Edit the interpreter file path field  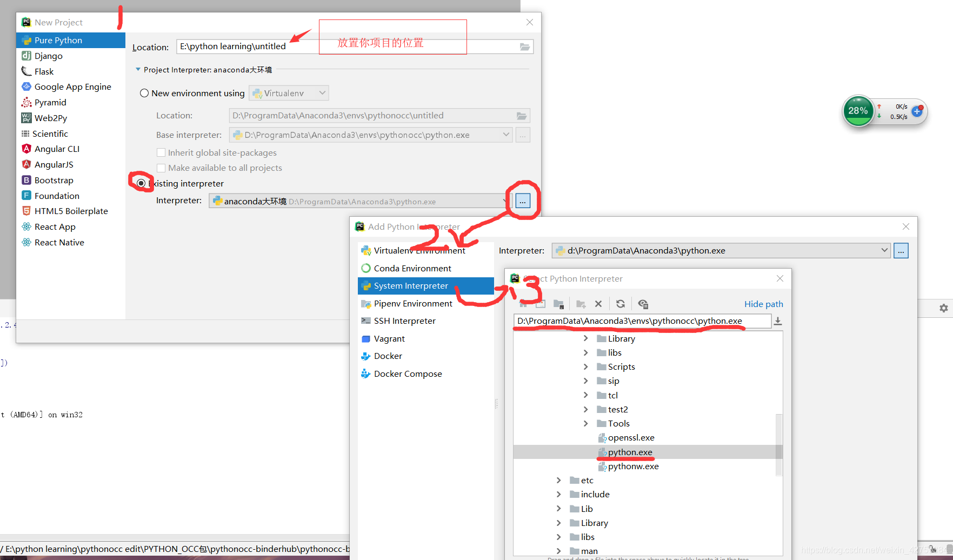click(x=642, y=321)
